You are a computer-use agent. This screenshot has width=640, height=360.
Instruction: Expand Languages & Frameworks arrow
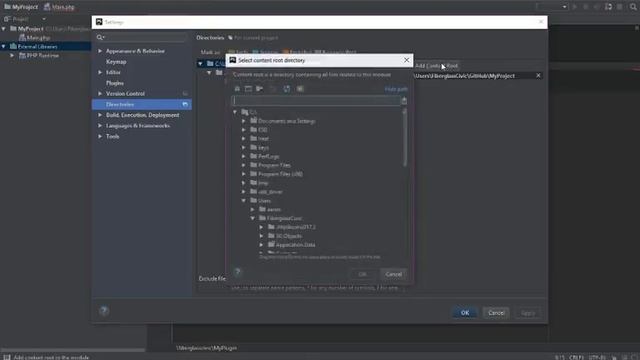coord(100,126)
